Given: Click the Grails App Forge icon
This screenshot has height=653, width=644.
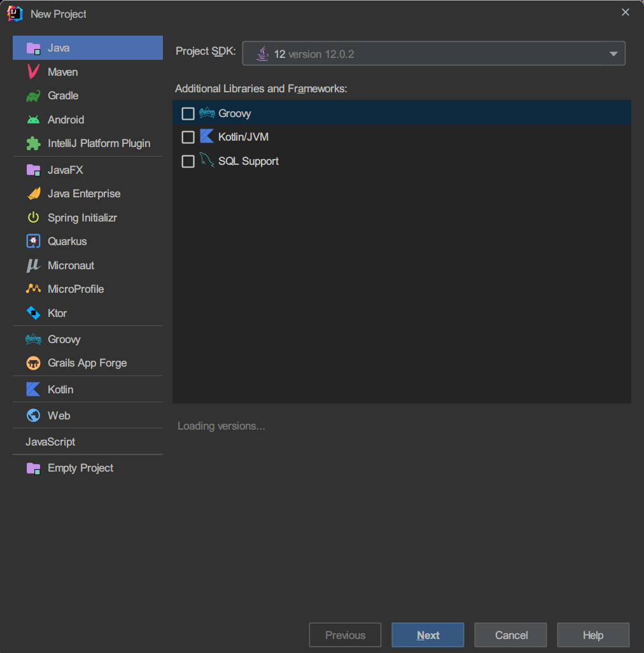Looking at the screenshot, I should coord(33,363).
